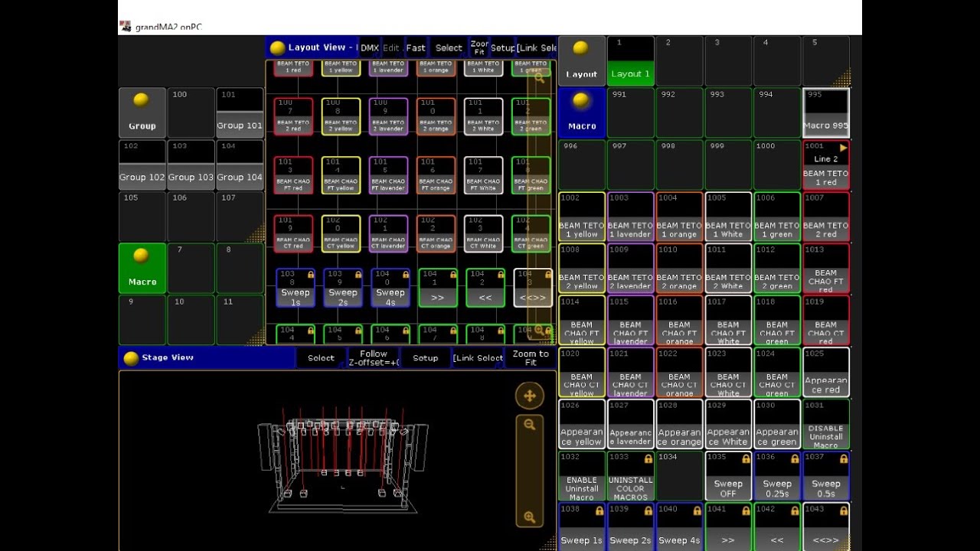Click BEAM CHAO FT lavender in Layout View
Screen dimensions: 980x551
click(389, 175)
